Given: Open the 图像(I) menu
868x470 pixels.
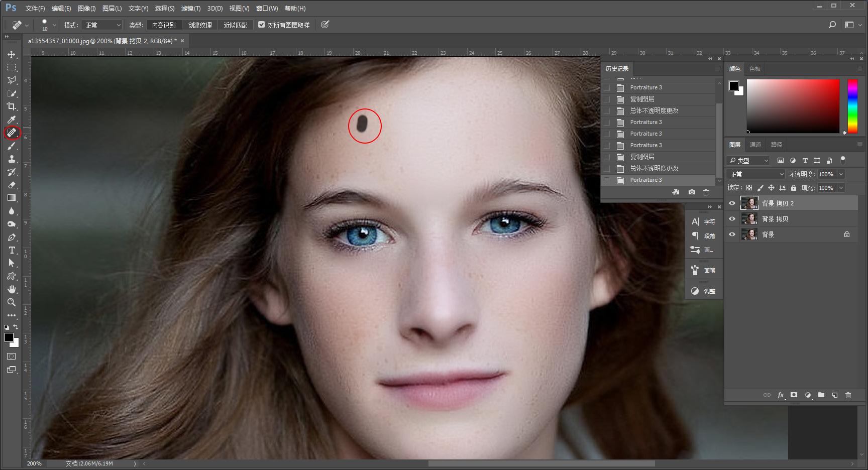Looking at the screenshot, I should tap(86, 9).
